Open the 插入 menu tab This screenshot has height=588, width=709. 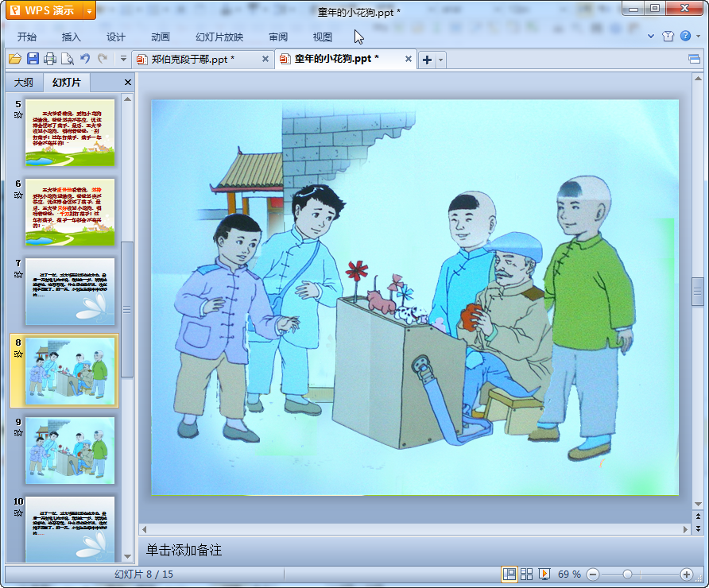point(71,37)
